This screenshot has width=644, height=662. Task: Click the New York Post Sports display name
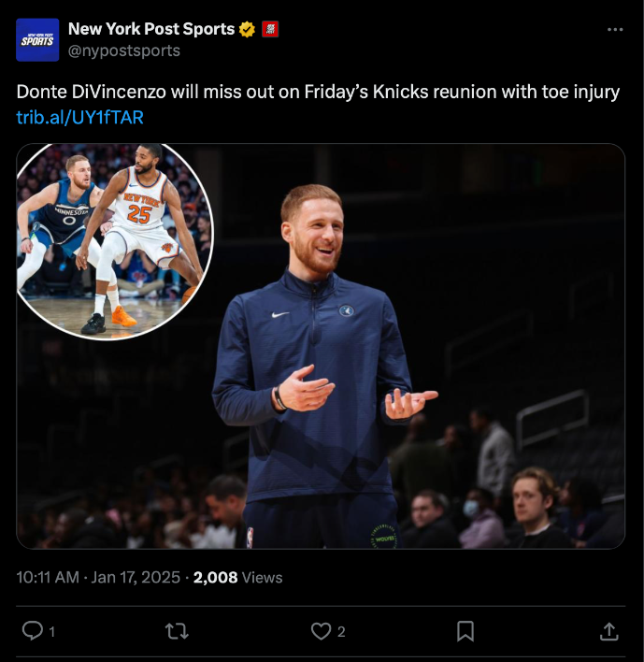click(x=151, y=29)
